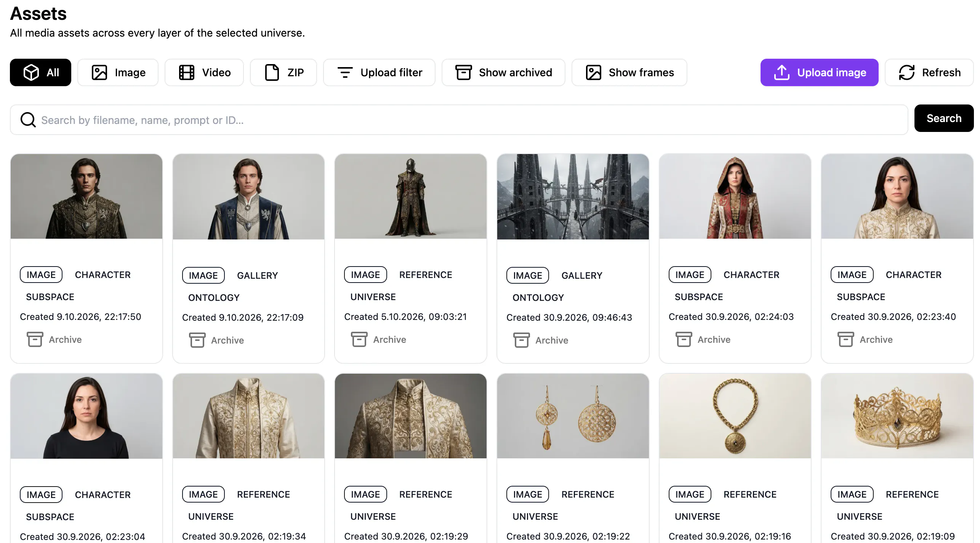Open the red-hooded woman thumbnail
Image resolution: width=980 pixels, height=543 pixels.
coord(735,196)
